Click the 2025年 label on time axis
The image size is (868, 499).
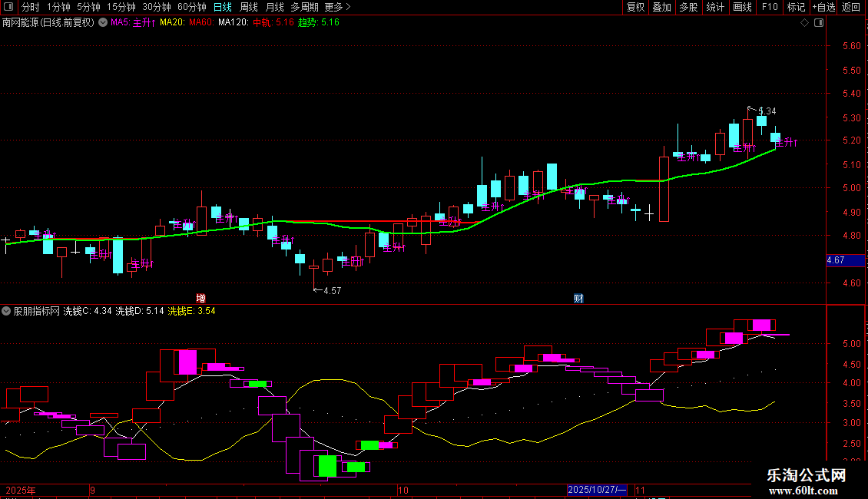pyautogui.click(x=21, y=490)
